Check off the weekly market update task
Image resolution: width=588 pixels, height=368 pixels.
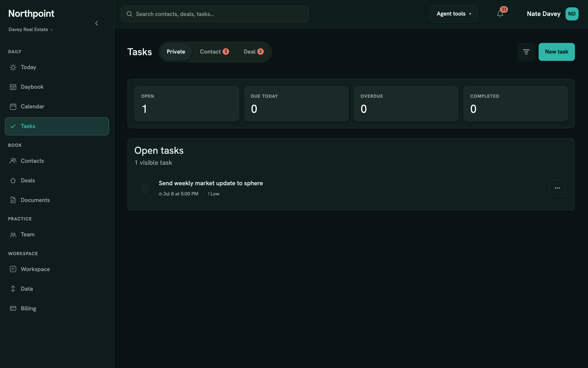(x=145, y=189)
